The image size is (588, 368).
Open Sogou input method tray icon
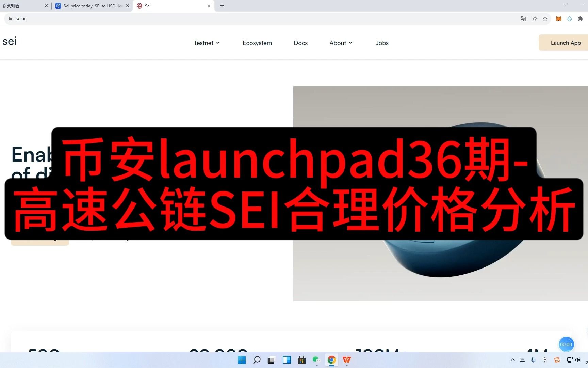pos(557,360)
